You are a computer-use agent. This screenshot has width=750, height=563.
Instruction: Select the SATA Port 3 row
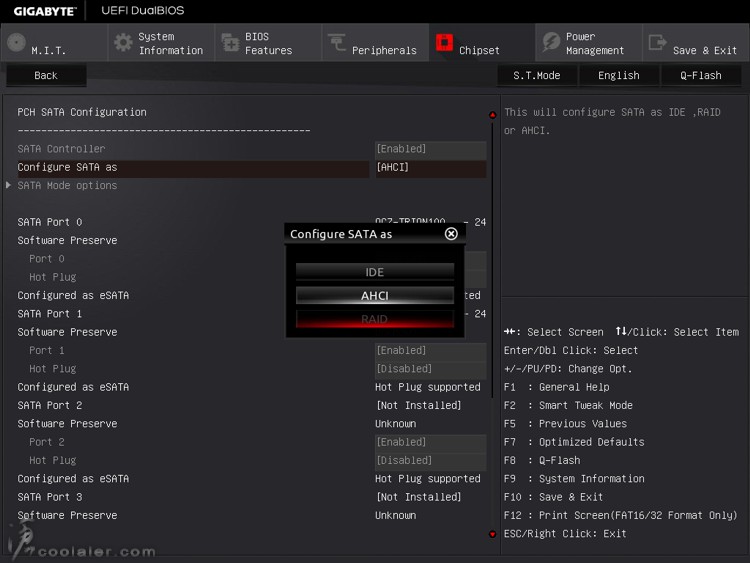(50, 497)
